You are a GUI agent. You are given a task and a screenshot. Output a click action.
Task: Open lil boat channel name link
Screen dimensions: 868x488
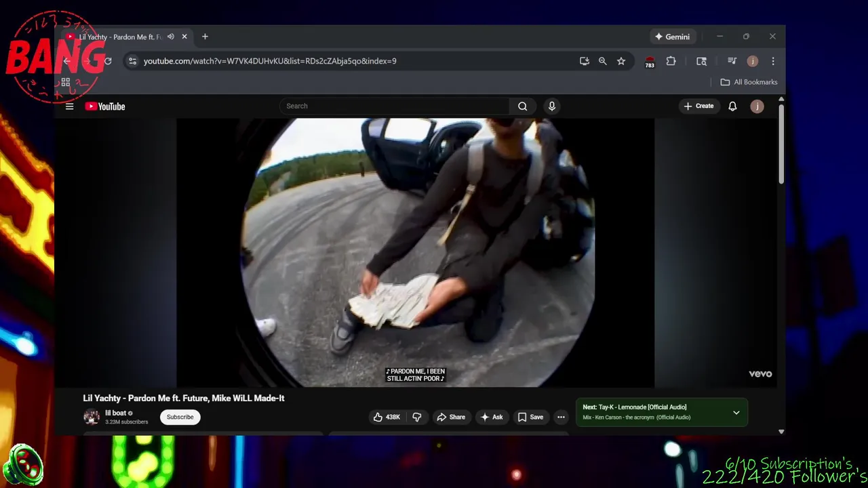pos(115,413)
